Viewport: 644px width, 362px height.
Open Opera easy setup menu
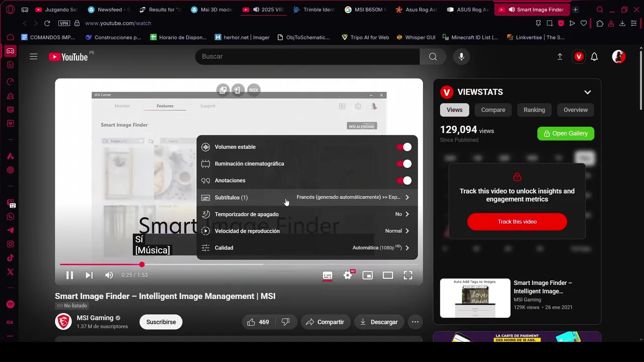(x=634, y=23)
